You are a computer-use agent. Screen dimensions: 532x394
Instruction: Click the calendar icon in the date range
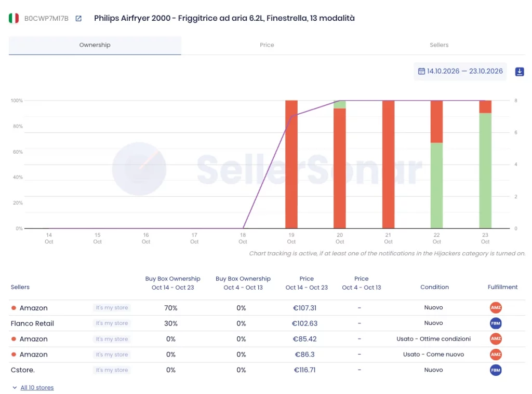[421, 71]
